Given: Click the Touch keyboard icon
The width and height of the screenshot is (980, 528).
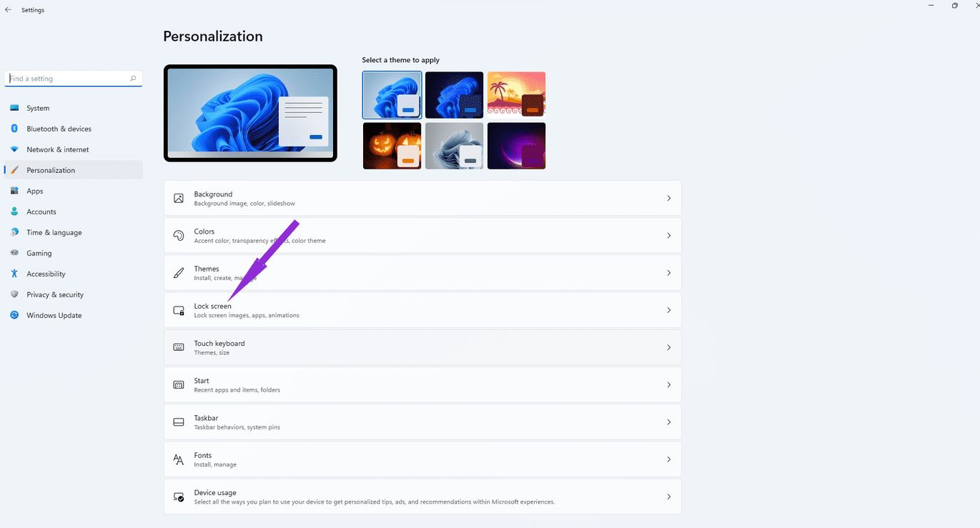Looking at the screenshot, I should click(x=179, y=347).
